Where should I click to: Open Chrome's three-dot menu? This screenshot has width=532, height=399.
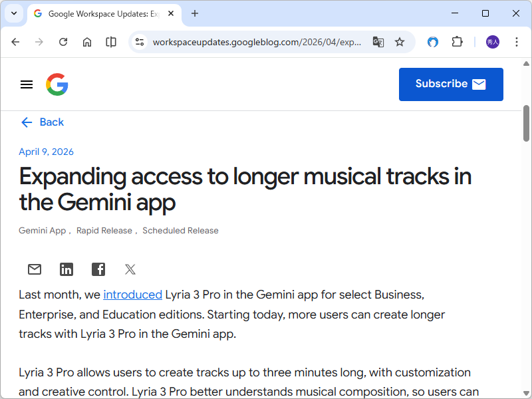point(517,41)
